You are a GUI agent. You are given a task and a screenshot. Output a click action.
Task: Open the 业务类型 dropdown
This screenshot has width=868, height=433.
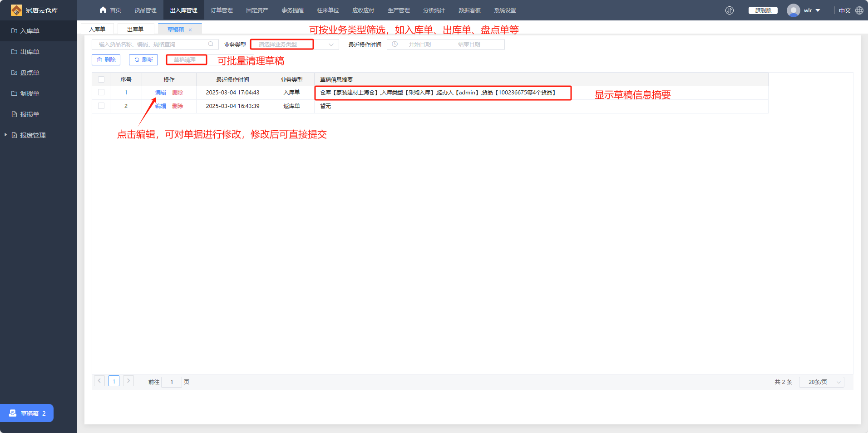[295, 44]
